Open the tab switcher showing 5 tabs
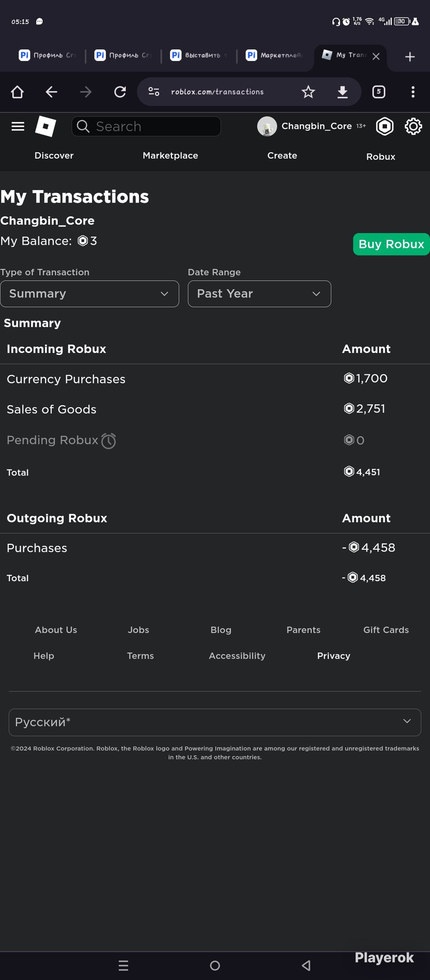The image size is (430, 980). 379,92
